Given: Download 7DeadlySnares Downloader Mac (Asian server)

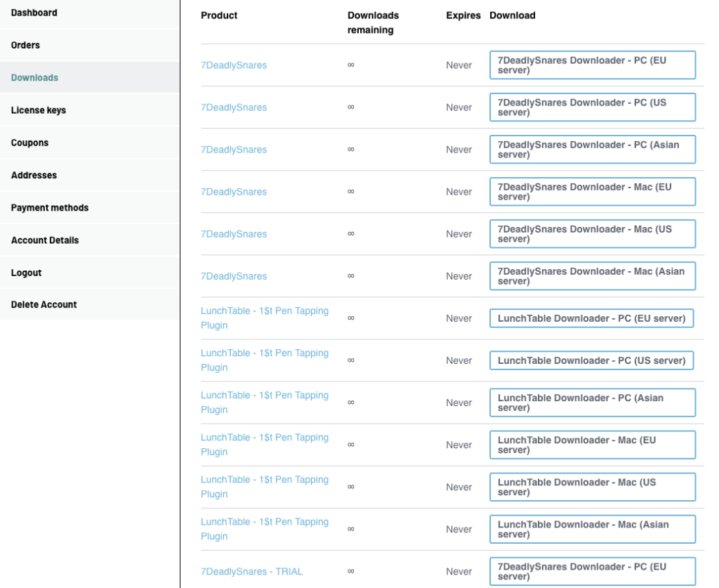Looking at the screenshot, I should pyautogui.click(x=592, y=276).
